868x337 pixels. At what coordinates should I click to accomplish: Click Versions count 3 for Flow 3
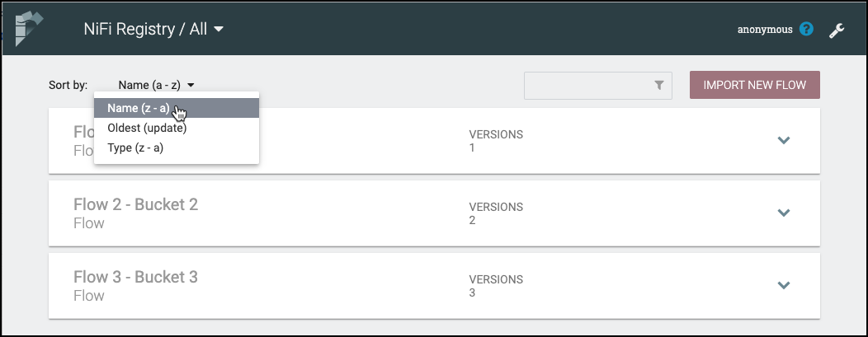tap(473, 293)
